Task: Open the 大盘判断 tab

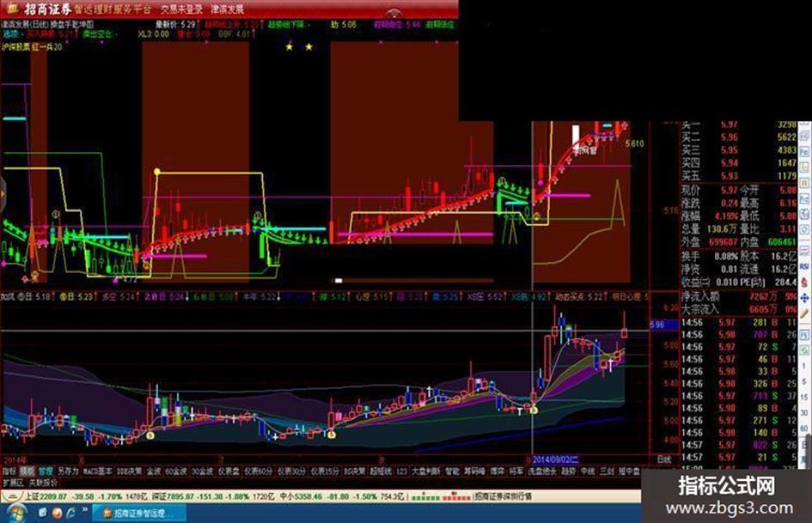Action: pos(425,471)
